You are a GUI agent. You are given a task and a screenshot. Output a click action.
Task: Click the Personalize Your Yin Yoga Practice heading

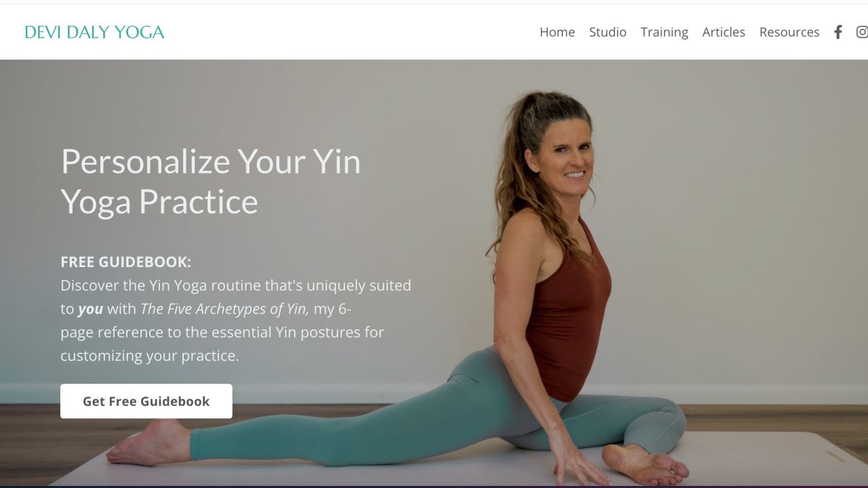(x=211, y=182)
